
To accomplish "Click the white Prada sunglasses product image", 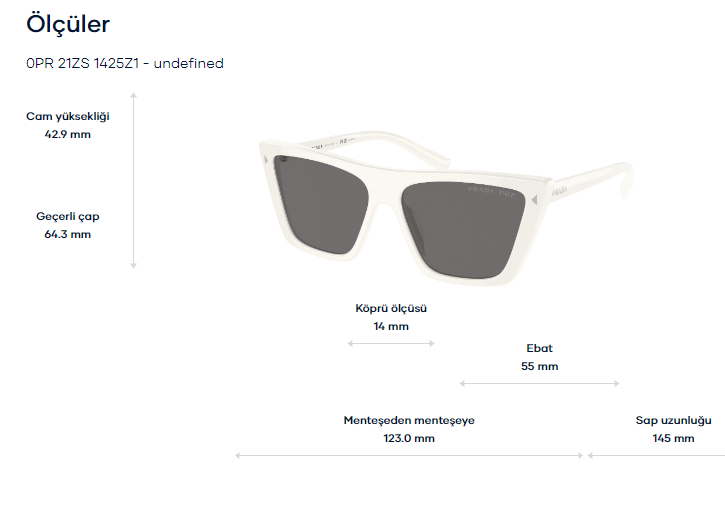I will [445, 208].
